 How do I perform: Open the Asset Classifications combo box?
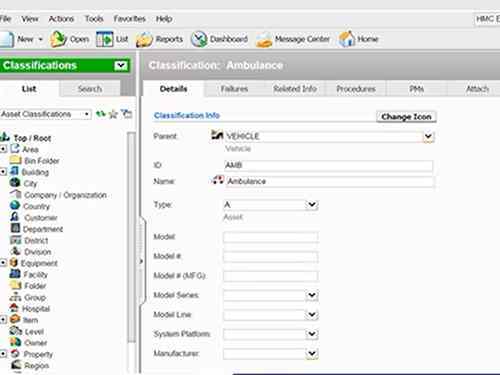tap(45, 114)
